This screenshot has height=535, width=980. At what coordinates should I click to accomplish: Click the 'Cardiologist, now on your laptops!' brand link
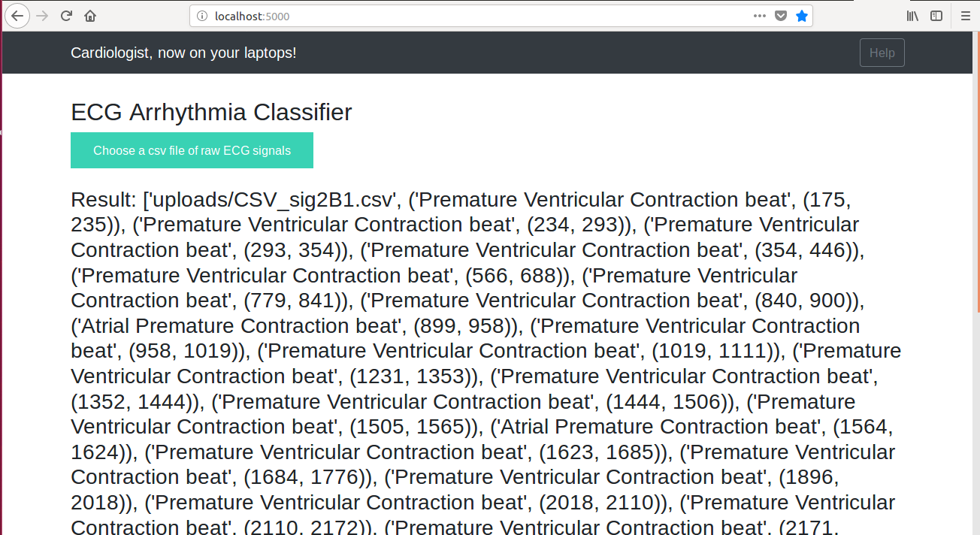click(183, 53)
